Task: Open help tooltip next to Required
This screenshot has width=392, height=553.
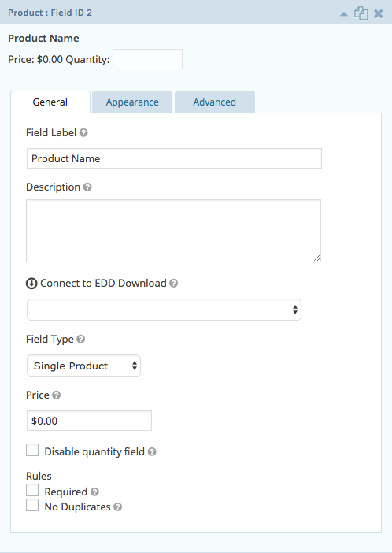Action: pyautogui.click(x=94, y=492)
